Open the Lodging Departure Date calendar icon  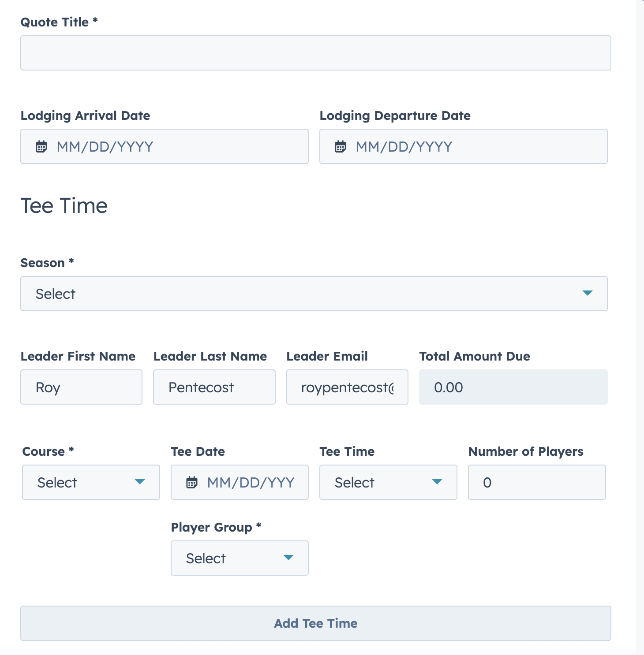pyautogui.click(x=340, y=146)
